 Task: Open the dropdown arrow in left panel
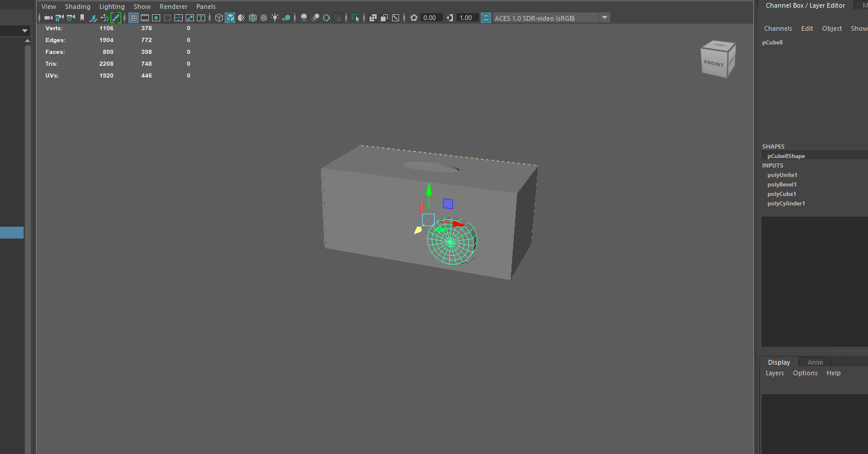click(25, 31)
